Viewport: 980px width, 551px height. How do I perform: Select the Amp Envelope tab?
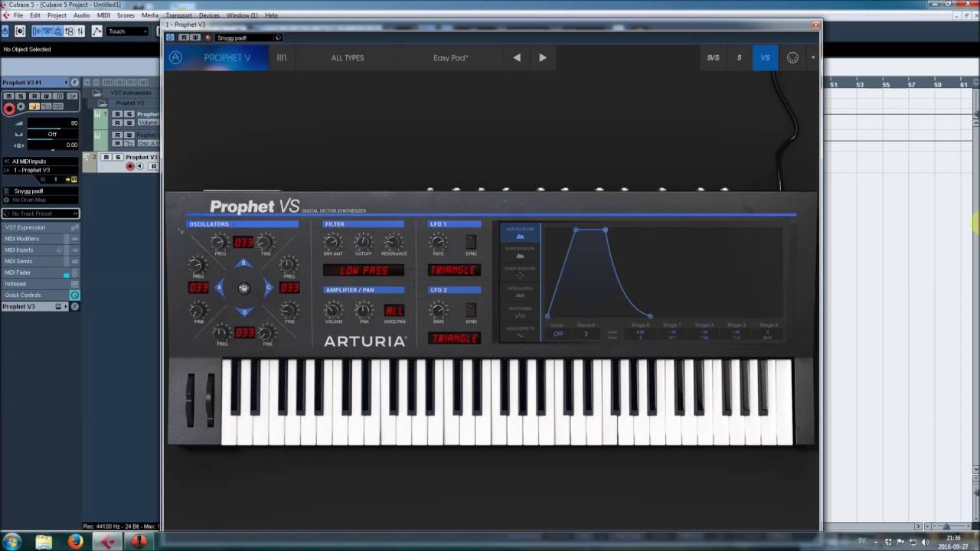(x=520, y=233)
